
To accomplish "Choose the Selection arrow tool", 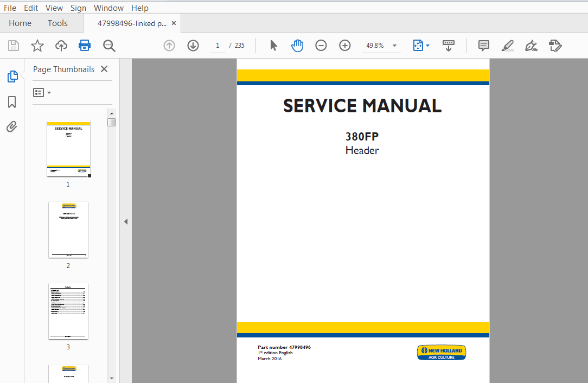I will tap(273, 46).
